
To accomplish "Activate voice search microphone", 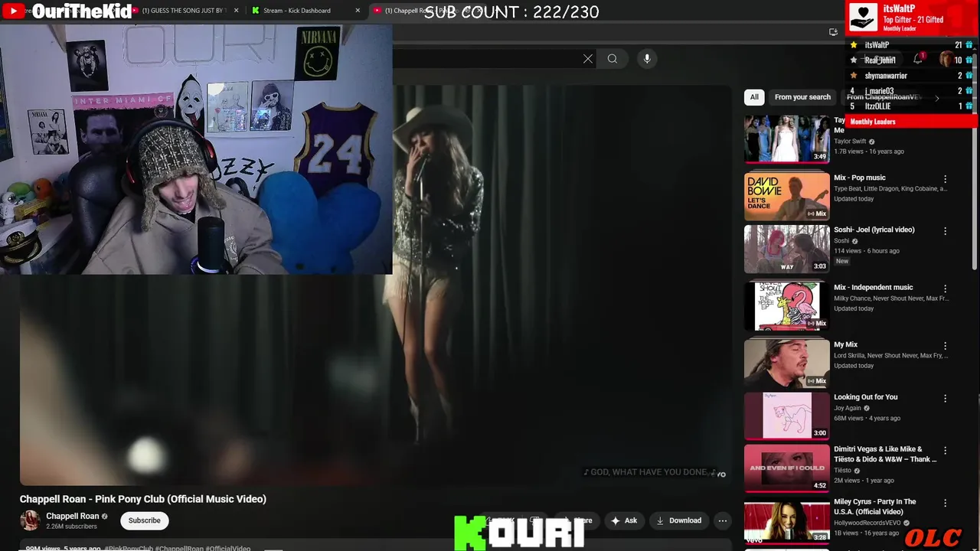I will click(x=647, y=59).
